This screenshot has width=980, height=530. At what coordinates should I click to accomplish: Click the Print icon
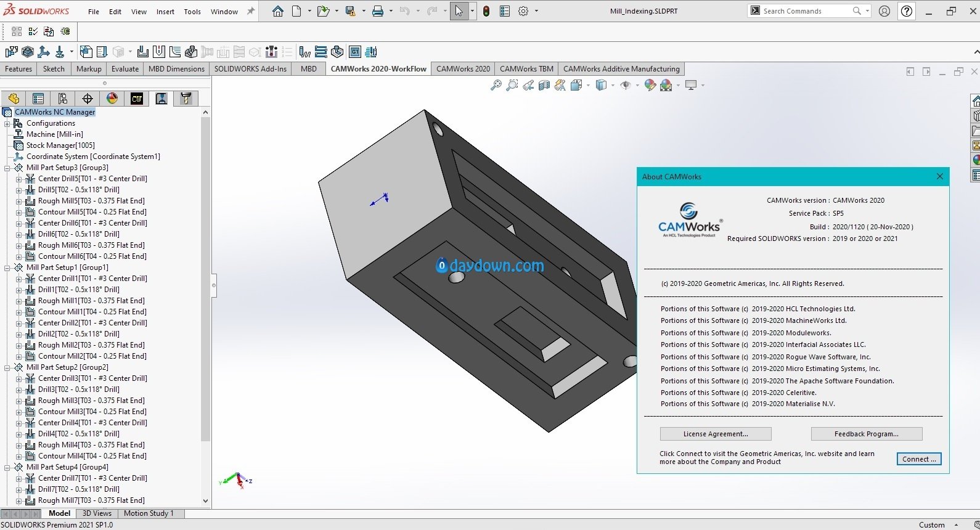[x=378, y=11]
